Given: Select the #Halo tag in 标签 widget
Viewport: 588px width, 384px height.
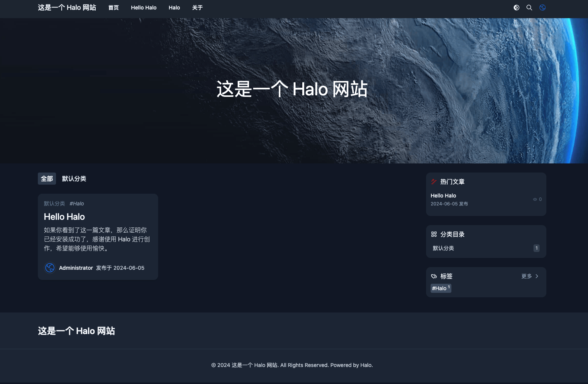Looking at the screenshot, I should click(x=441, y=288).
